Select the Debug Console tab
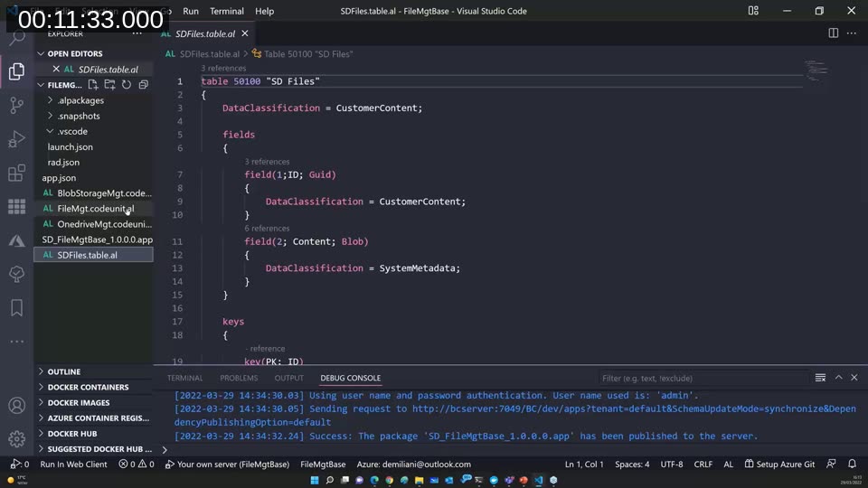The width and height of the screenshot is (868, 488). 351,378
